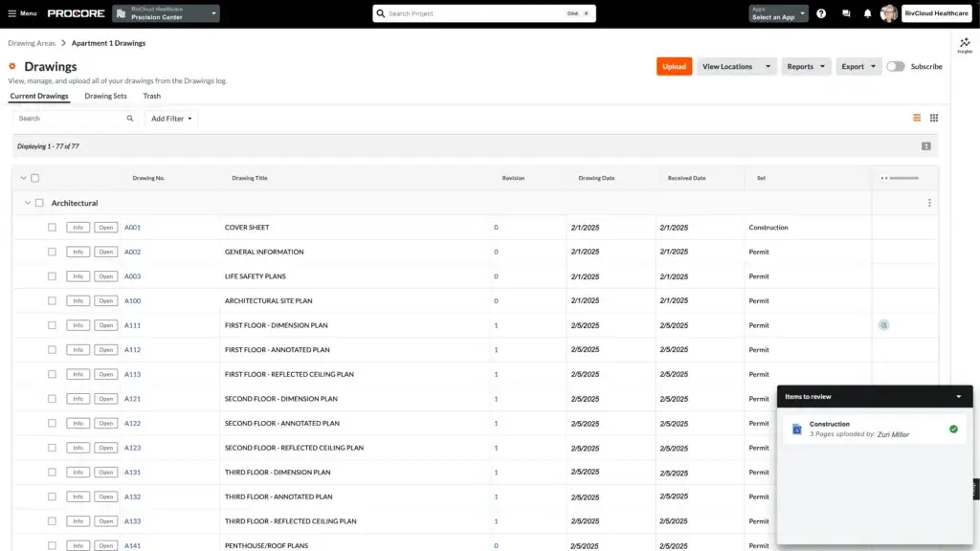Switch drawings to grid thumbnail view
Image resolution: width=980 pixels, height=551 pixels.
point(935,118)
